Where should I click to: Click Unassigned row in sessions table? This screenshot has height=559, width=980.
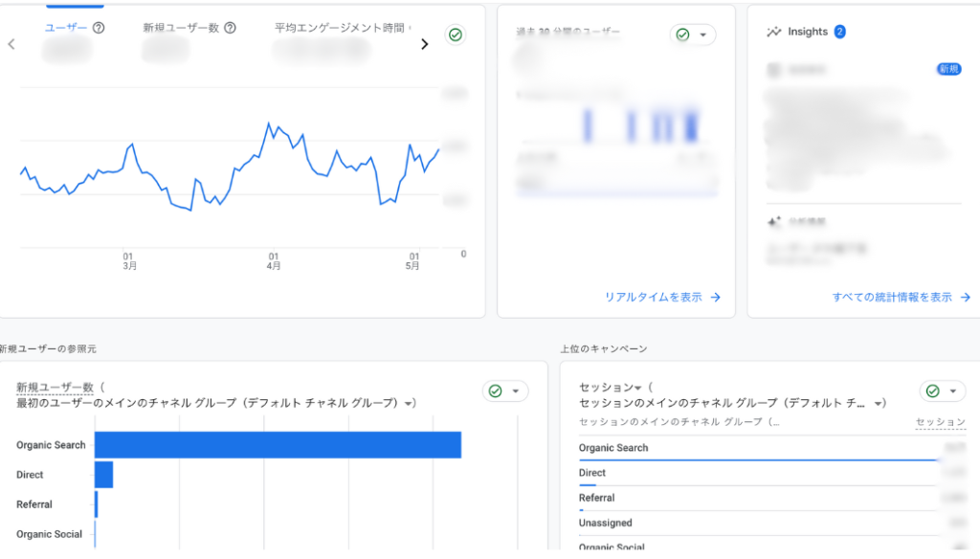tap(772, 524)
